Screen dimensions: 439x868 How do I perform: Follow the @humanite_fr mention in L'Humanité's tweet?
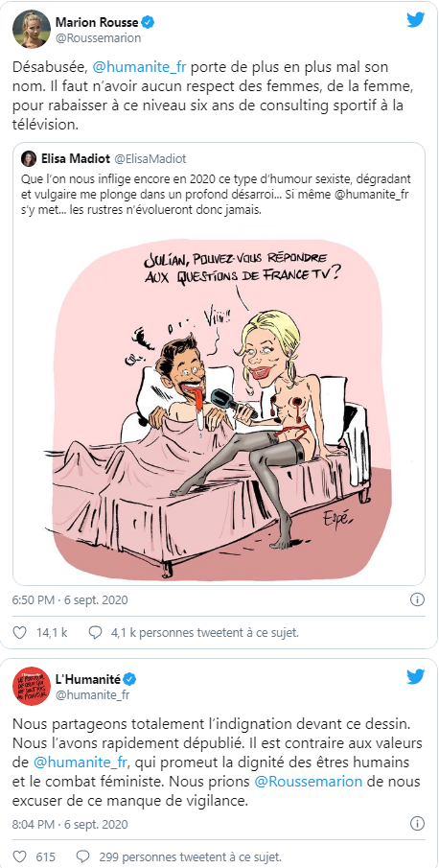pos(81,762)
